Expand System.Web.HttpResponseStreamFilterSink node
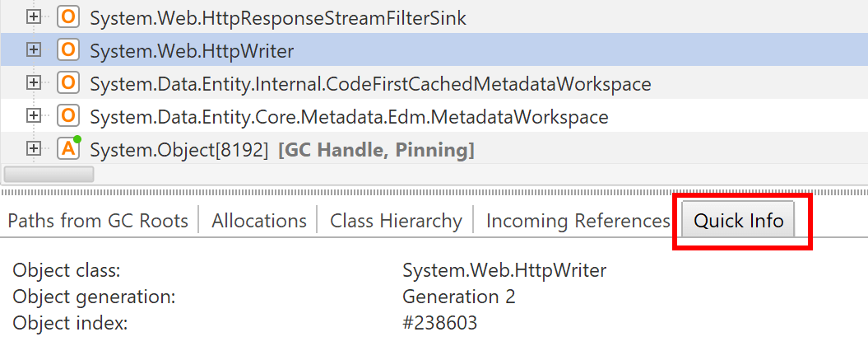Screen dimensions: 868x346 tap(35, 17)
